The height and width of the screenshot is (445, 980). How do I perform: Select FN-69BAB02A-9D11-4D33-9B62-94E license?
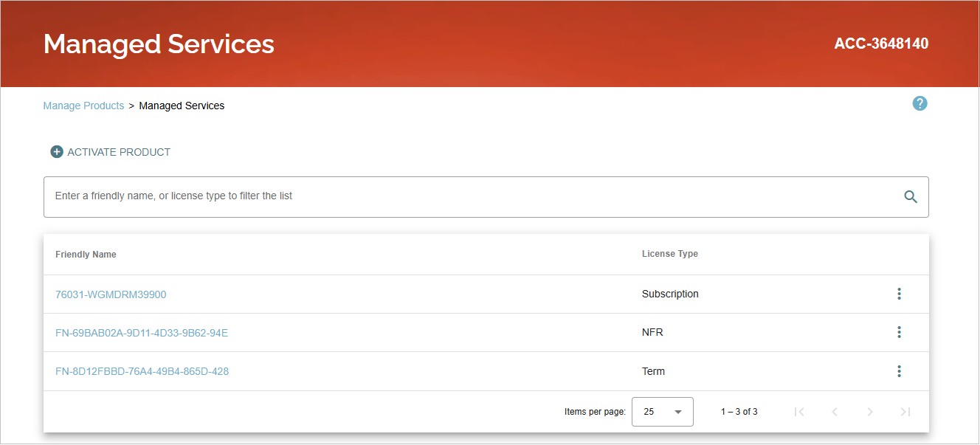tap(142, 332)
